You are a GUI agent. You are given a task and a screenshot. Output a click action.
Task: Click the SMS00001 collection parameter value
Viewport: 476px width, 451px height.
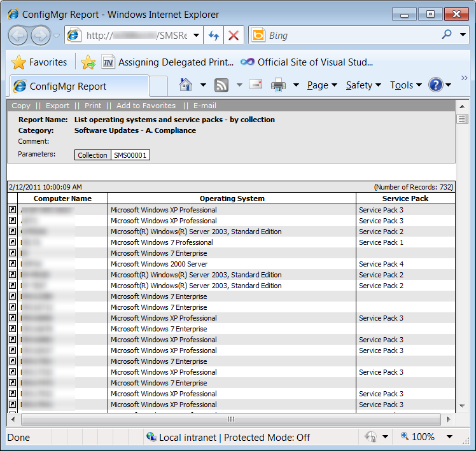tap(130, 155)
